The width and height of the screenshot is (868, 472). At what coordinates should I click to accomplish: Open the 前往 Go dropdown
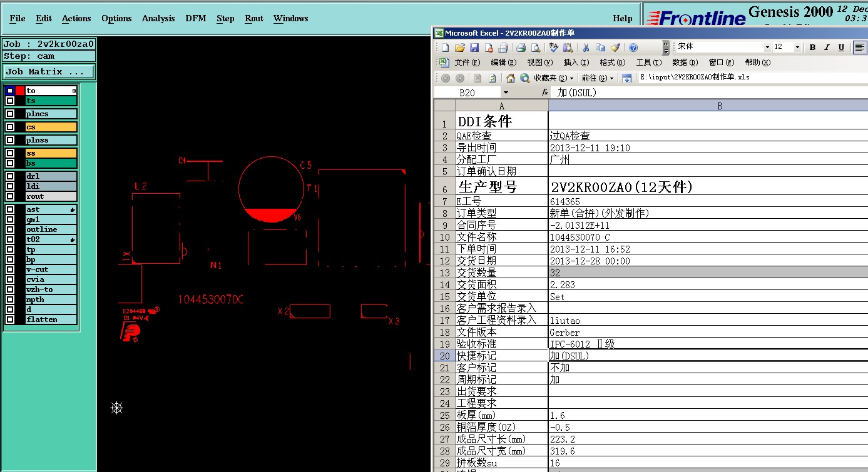(598, 78)
